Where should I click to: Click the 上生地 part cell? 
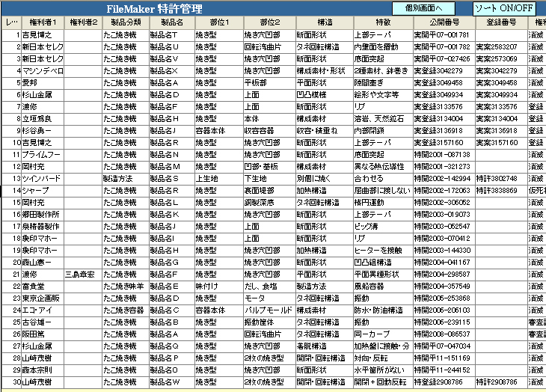point(219,179)
